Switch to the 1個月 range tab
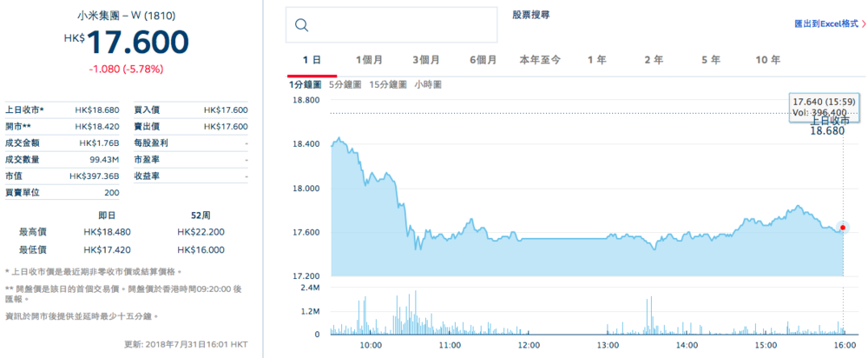The image size is (868, 358). (x=370, y=60)
